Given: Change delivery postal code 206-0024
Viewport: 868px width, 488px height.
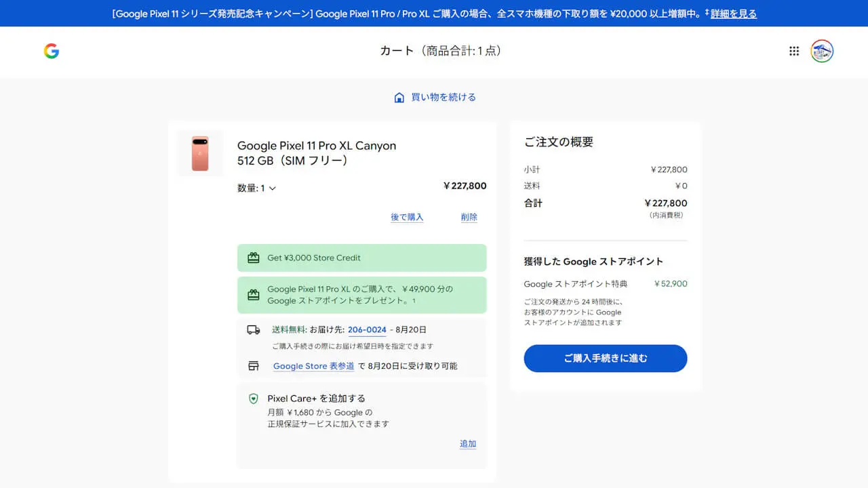Looking at the screenshot, I should [x=367, y=330].
